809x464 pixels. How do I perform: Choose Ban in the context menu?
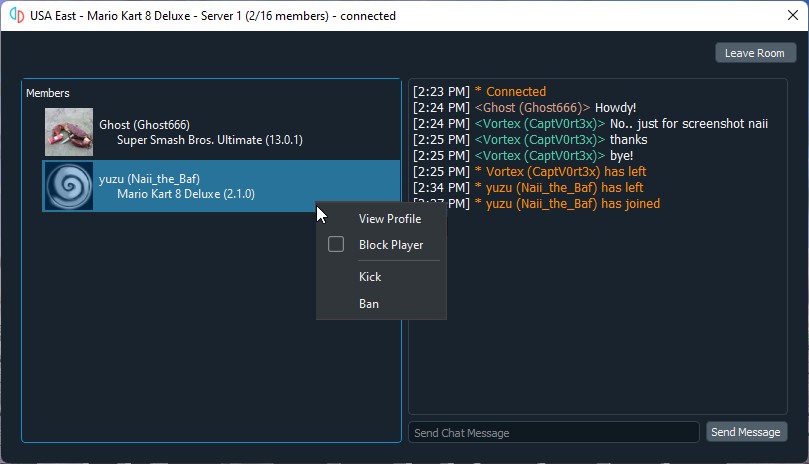tap(369, 304)
